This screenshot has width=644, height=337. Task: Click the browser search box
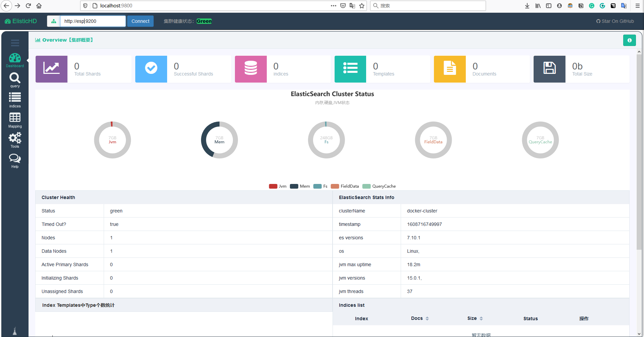click(428, 6)
